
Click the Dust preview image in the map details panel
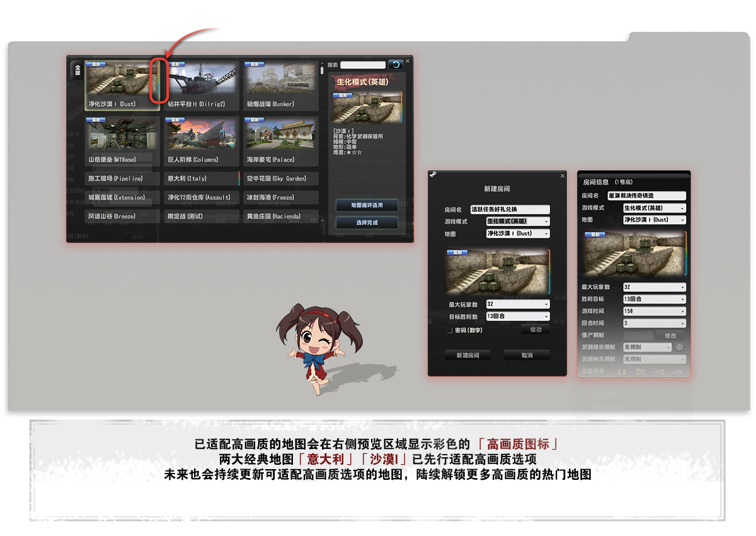point(367,107)
